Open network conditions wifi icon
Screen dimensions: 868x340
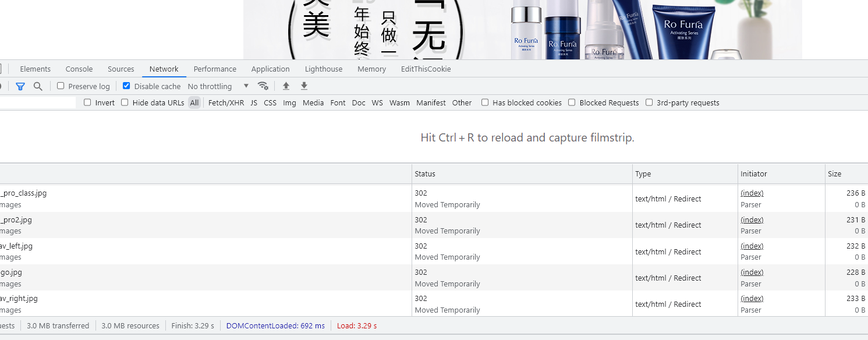263,86
